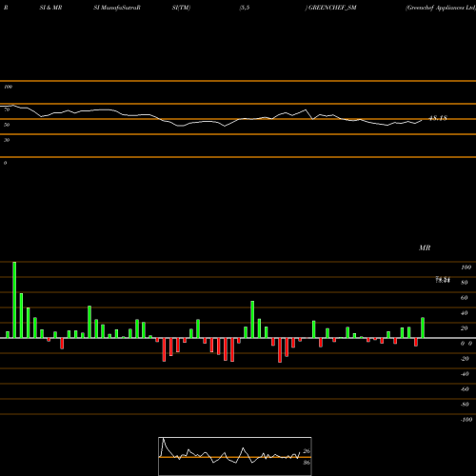
Task: Click the last green MR bar at right
Action: (x=423, y=327)
